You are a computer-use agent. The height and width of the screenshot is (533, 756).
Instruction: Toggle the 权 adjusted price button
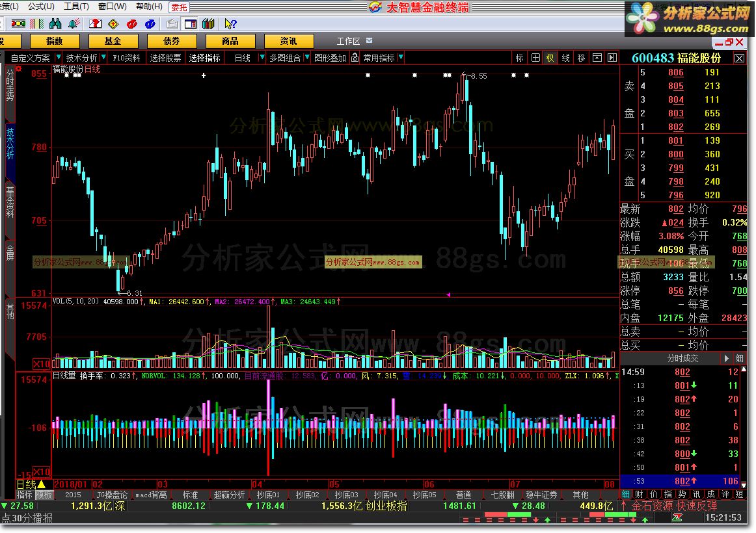(550, 58)
